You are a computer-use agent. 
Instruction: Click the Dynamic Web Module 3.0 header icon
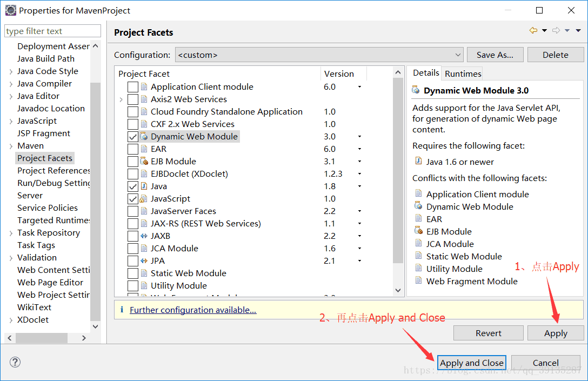(x=416, y=90)
